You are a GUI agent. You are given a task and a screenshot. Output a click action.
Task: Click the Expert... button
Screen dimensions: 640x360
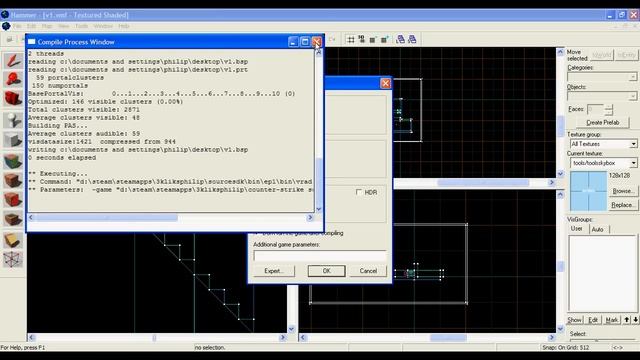(x=273, y=271)
